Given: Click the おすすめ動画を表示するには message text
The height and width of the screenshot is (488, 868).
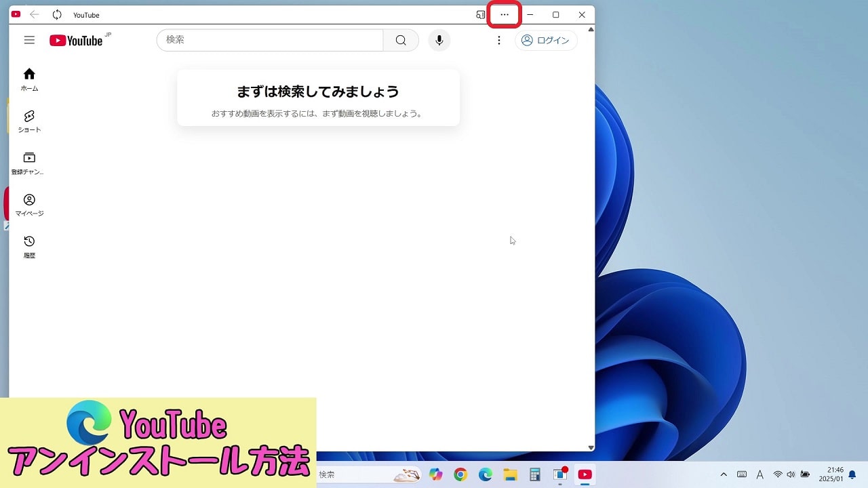Looking at the screenshot, I should [x=318, y=113].
